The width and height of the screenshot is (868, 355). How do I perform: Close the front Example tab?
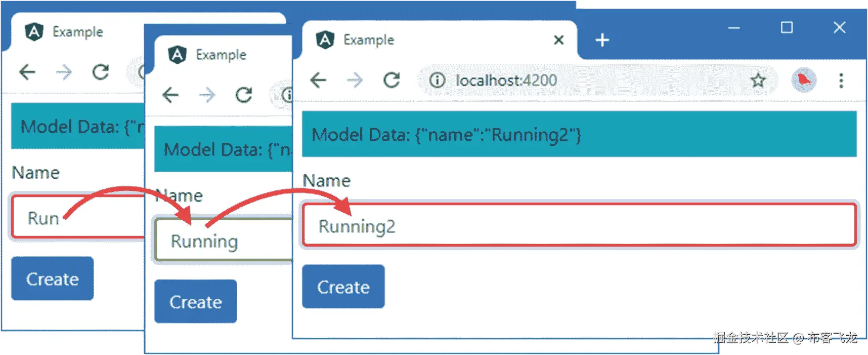pyautogui.click(x=558, y=40)
